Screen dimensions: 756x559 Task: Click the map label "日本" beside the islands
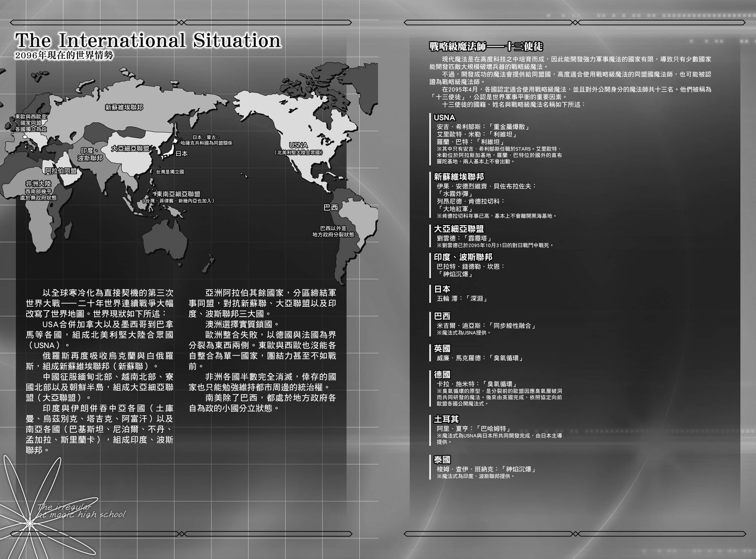coord(181,154)
